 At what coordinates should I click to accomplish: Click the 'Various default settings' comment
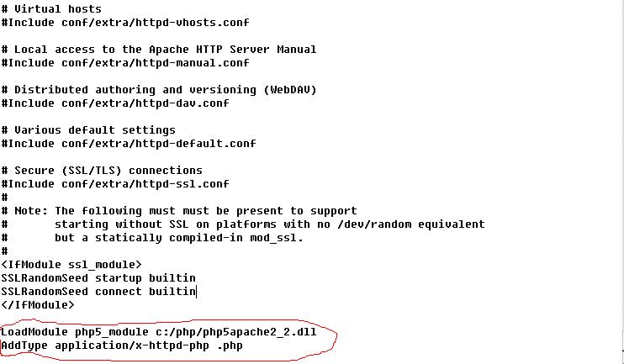88,129
